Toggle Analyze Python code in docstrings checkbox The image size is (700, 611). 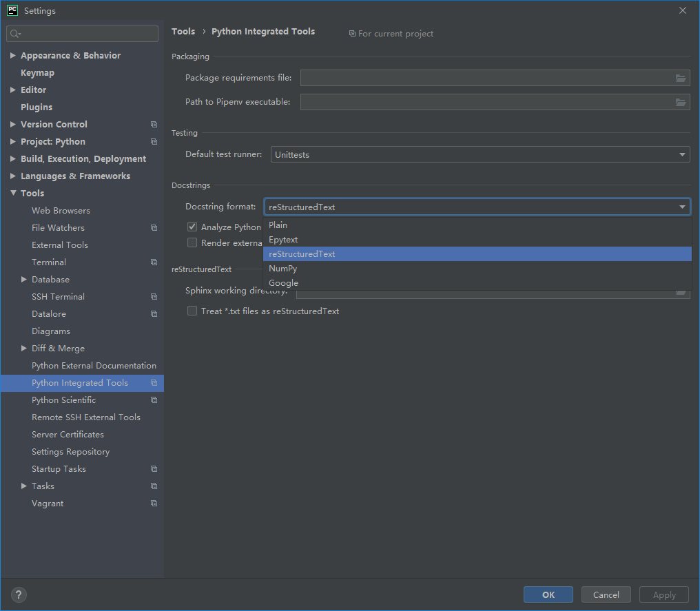pyautogui.click(x=192, y=227)
